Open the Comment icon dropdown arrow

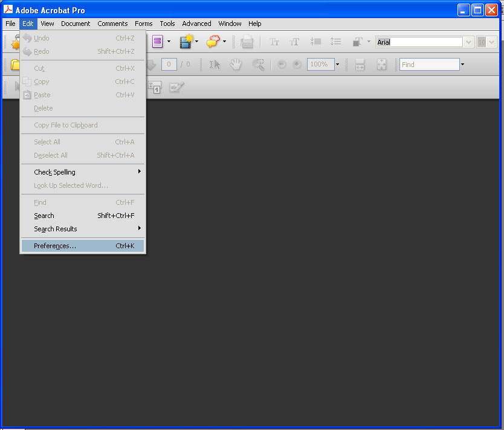click(x=224, y=42)
